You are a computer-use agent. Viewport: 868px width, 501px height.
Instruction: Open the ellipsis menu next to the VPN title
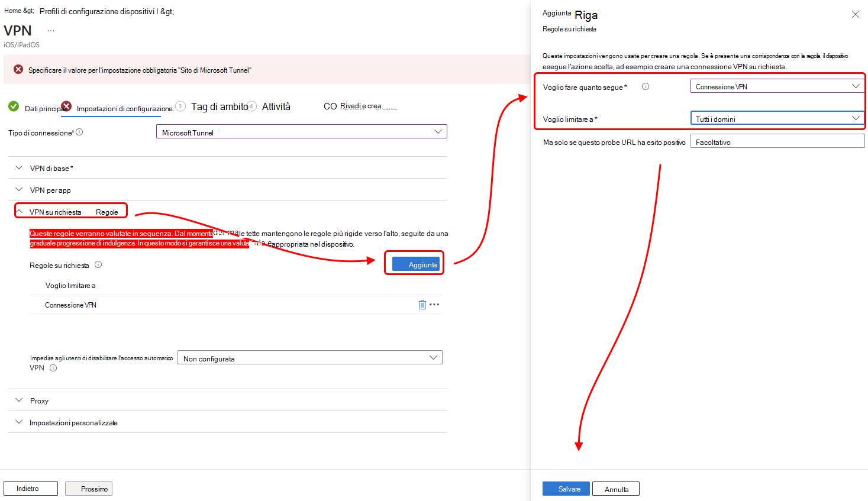click(51, 31)
